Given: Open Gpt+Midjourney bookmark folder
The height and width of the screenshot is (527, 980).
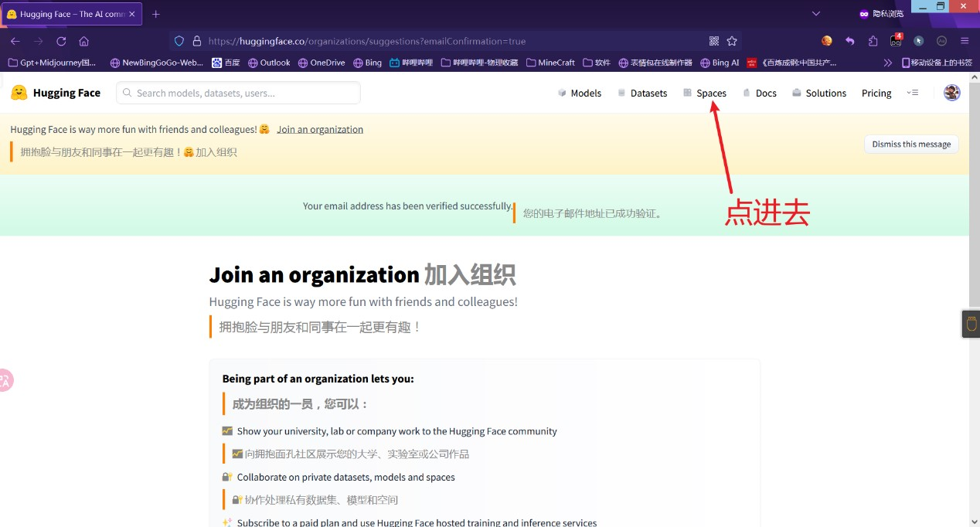Looking at the screenshot, I should [52, 63].
